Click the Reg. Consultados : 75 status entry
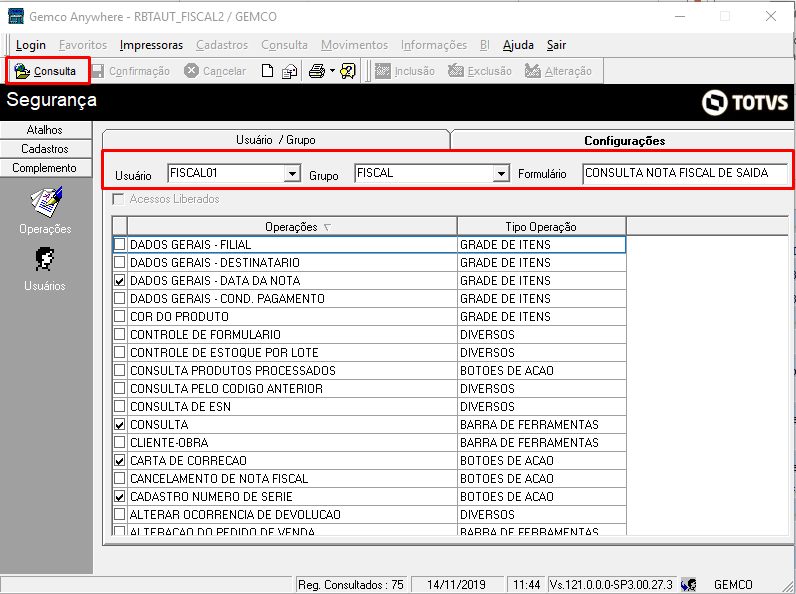The height and width of the screenshot is (594, 796). pos(350,585)
